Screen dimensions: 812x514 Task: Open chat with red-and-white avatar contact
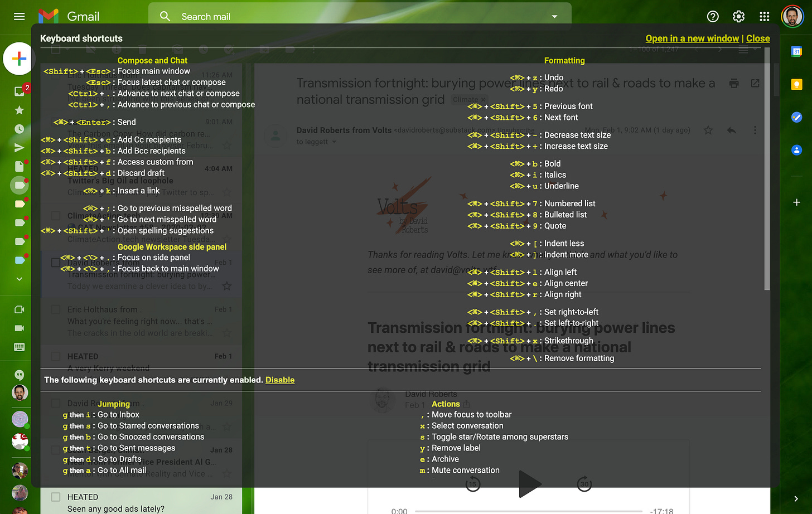tap(20, 441)
